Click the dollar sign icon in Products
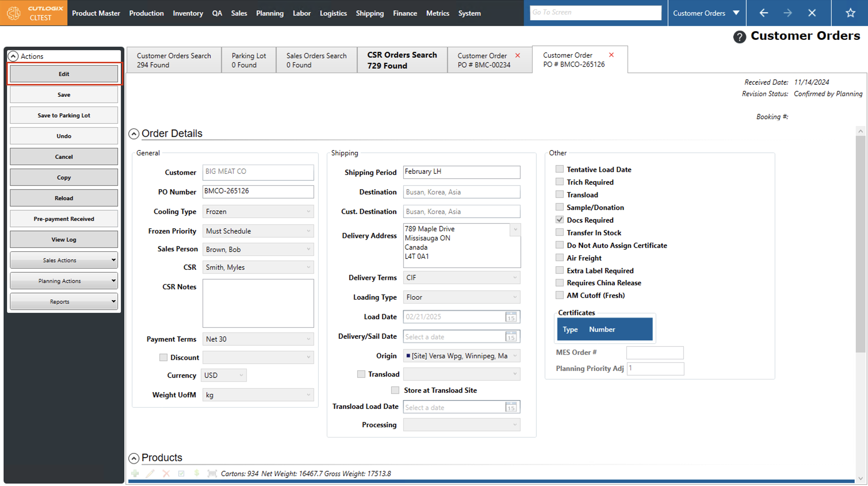Screen dimensions: 868x486 coord(197,473)
